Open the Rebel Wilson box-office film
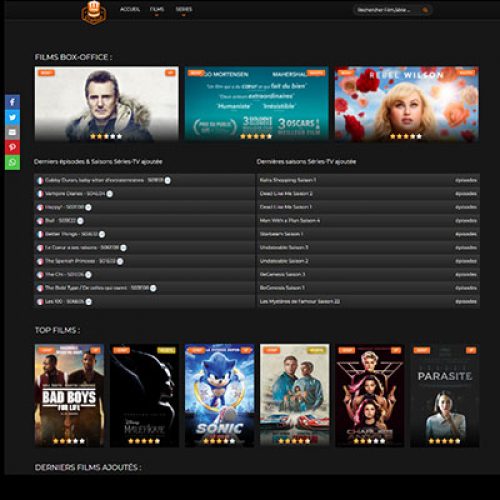Screen dimensions: 500x500 pos(407,104)
